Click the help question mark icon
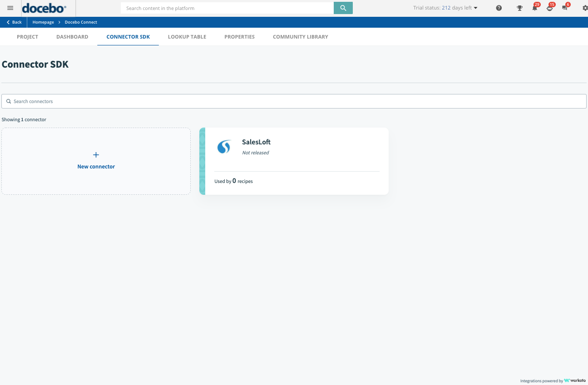Viewport: 588px width, 385px height. tap(499, 8)
